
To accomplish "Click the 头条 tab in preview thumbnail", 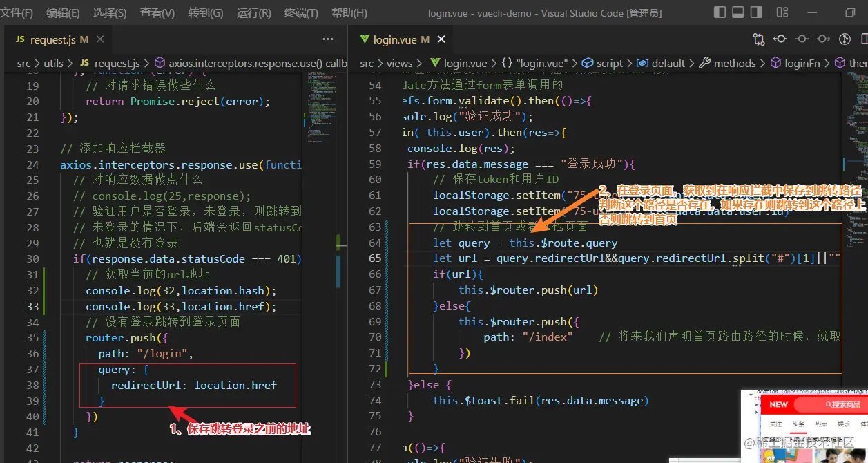I will tap(798, 424).
